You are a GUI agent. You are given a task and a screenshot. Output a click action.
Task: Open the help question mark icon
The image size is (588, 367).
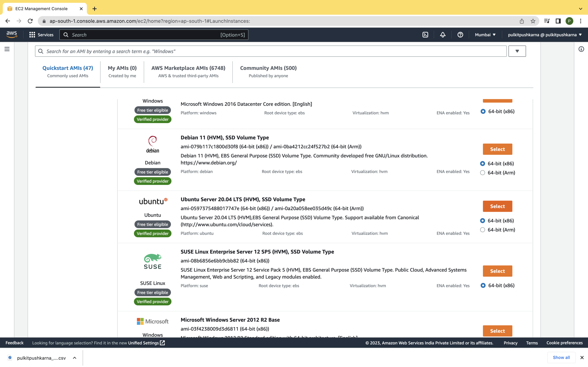(460, 35)
